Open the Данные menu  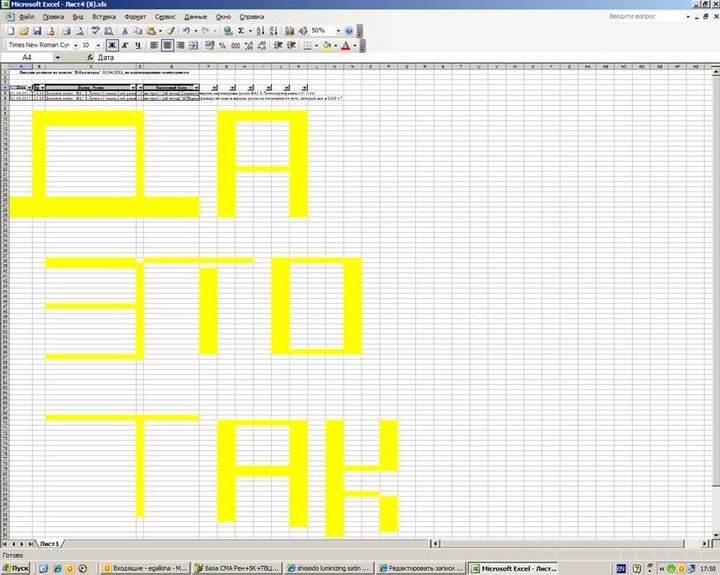196,17
